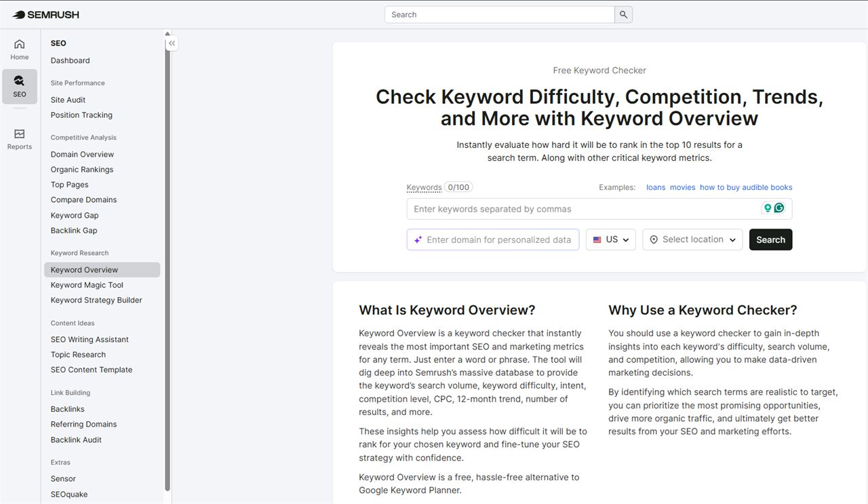Open Home from the left rail
The image size is (868, 504).
(x=20, y=50)
